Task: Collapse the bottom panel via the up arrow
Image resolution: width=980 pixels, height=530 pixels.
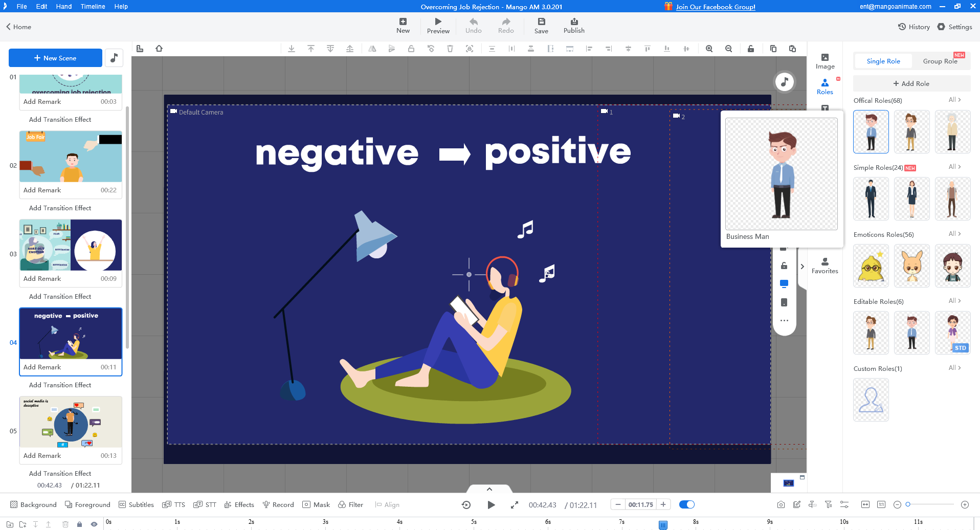Action: click(489, 489)
